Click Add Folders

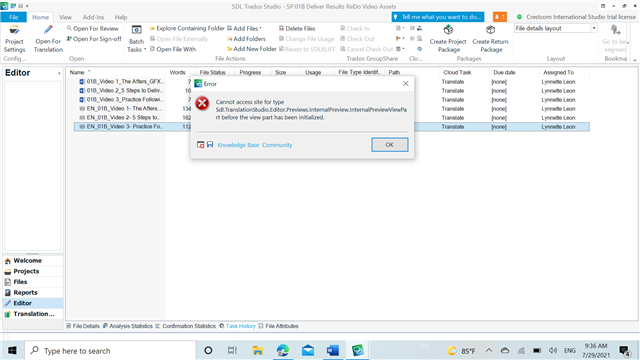[x=246, y=39]
